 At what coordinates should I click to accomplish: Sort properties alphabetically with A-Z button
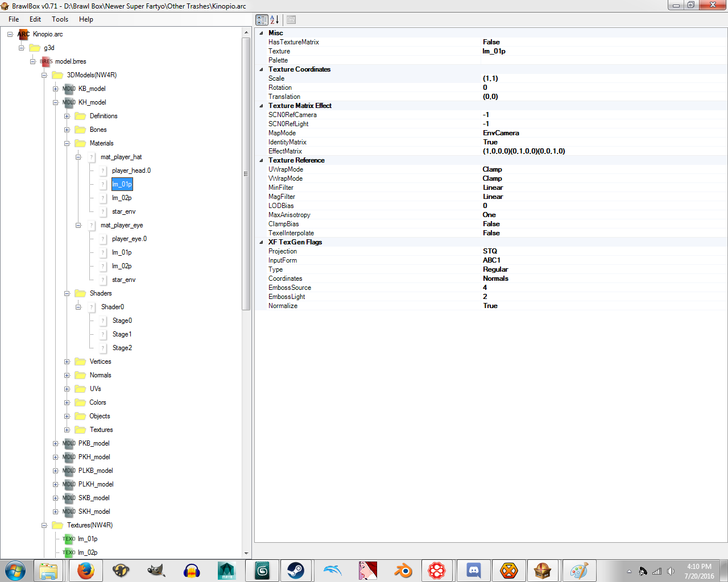point(275,20)
